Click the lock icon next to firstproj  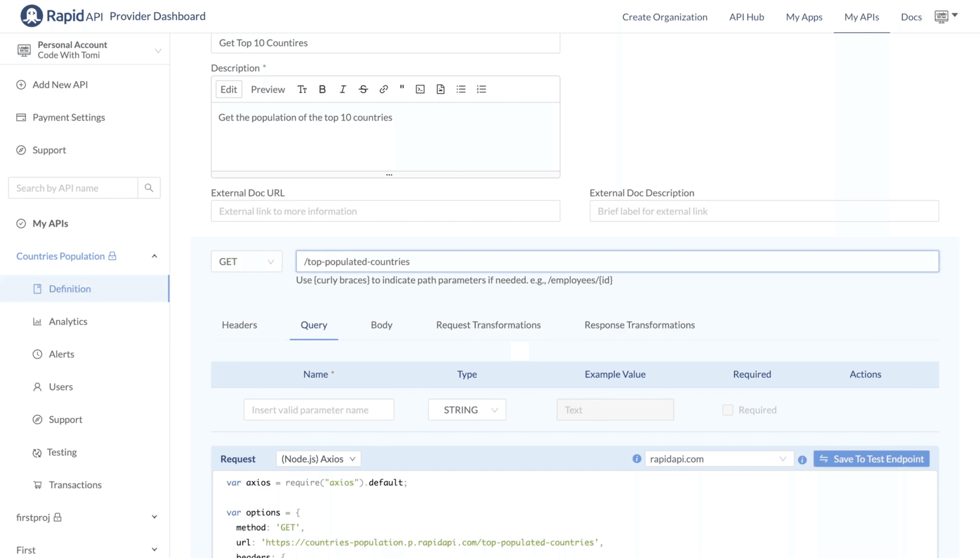pos(58,517)
